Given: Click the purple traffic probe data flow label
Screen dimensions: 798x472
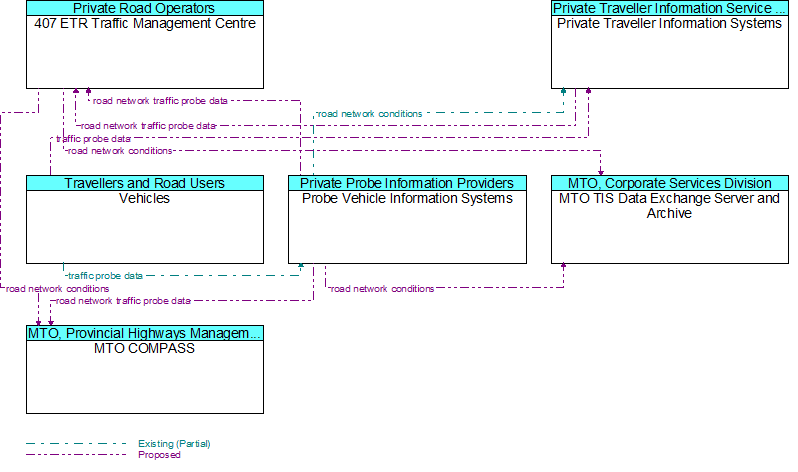Looking at the screenshot, I should pyautogui.click(x=93, y=139).
